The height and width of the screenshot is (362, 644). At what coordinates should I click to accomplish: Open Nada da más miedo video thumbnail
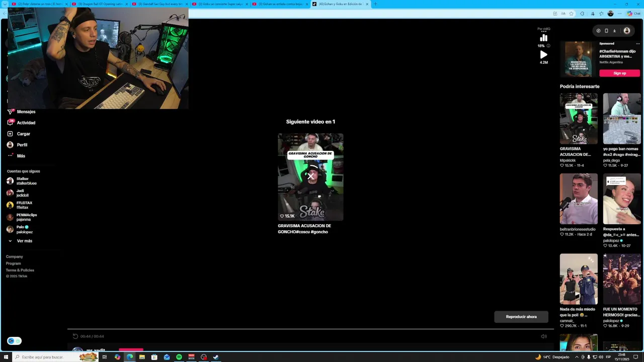click(x=579, y=279)
